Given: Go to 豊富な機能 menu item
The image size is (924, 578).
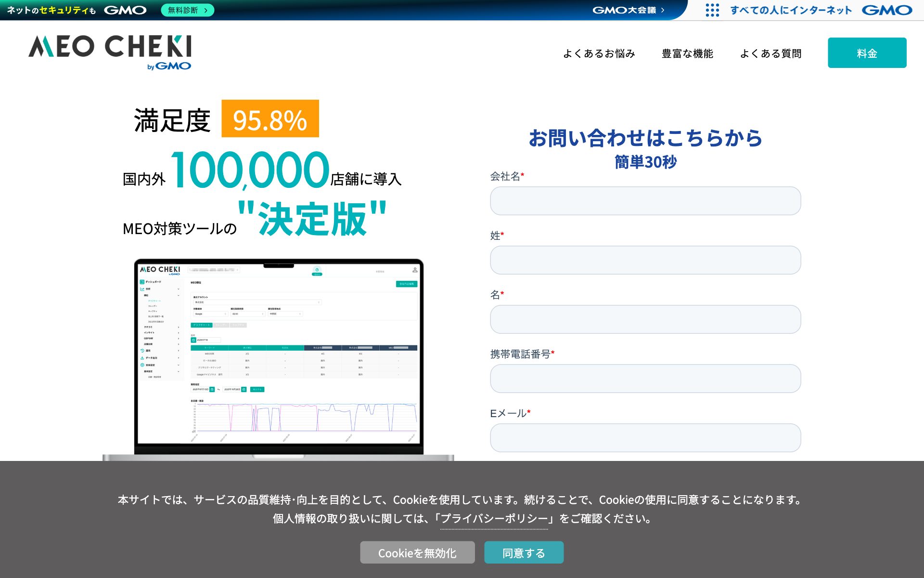Looking at the screenshot, I should [x=687, y=53].
